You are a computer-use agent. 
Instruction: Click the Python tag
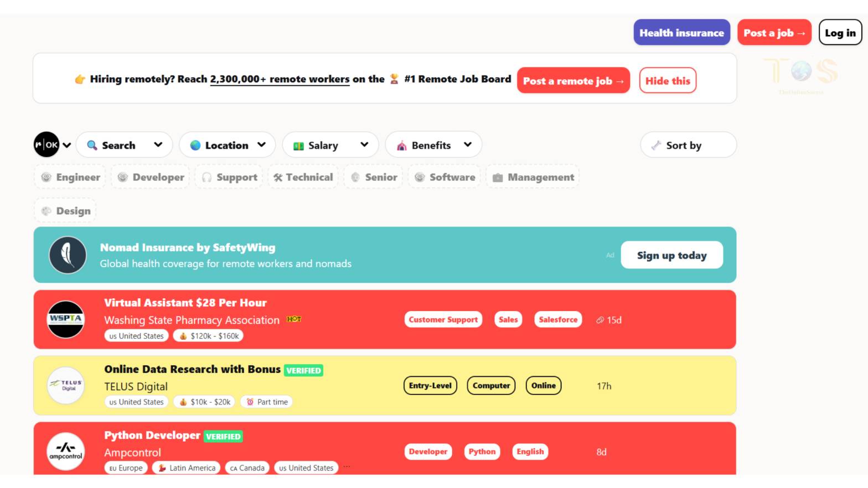pos(482,451)
